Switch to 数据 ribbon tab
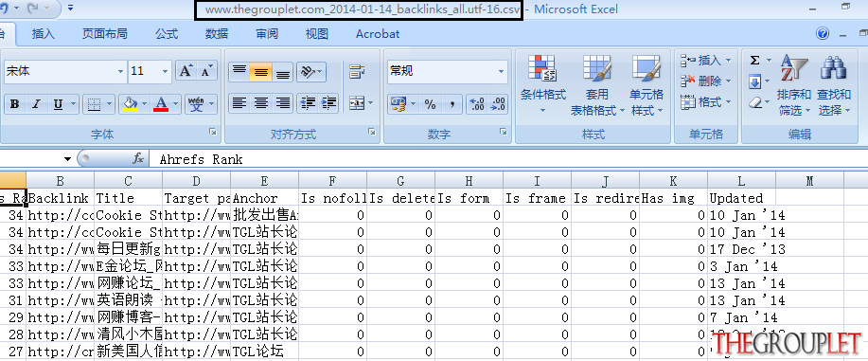The width and height of the screenshot is (868, 361). [217, 34]
